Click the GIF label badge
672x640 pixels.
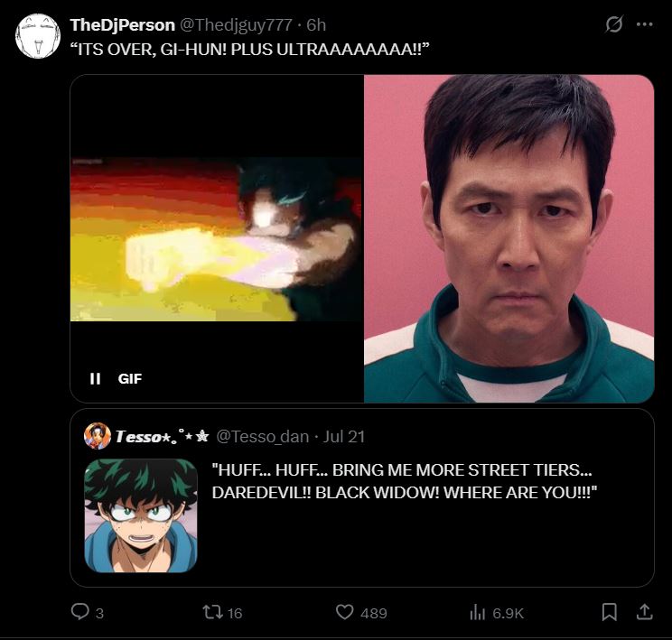[x=130, y=379]
